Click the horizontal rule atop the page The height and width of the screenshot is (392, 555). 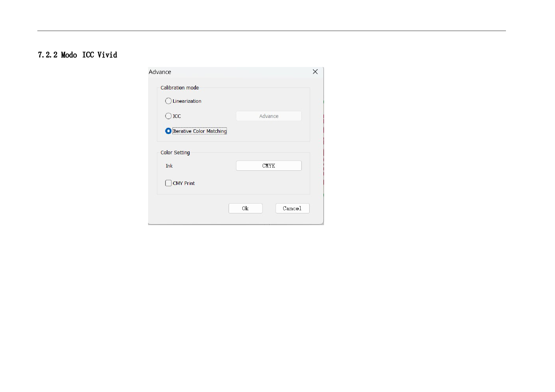pos(271,31)
